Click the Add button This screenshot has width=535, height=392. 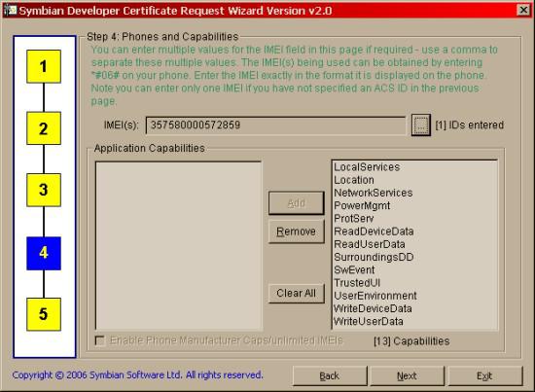(x=296, y=203)
